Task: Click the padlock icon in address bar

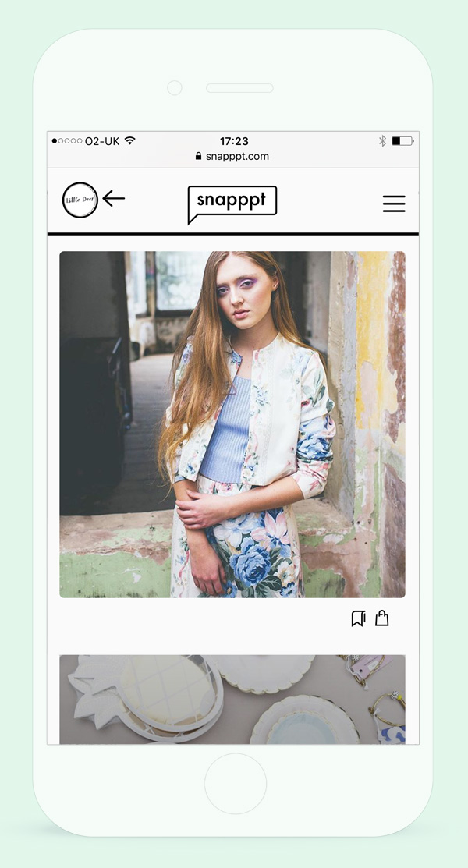Action: click(198, 156)
